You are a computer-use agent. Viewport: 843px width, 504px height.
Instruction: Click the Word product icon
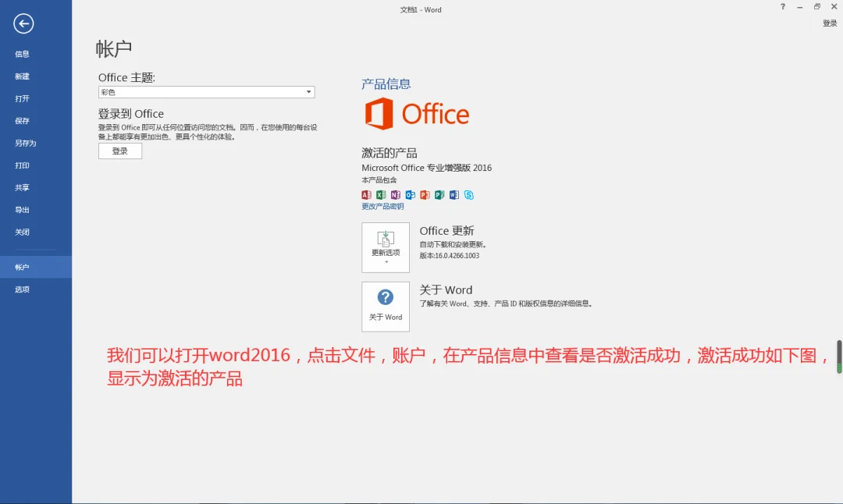click(x=454, y=194)
